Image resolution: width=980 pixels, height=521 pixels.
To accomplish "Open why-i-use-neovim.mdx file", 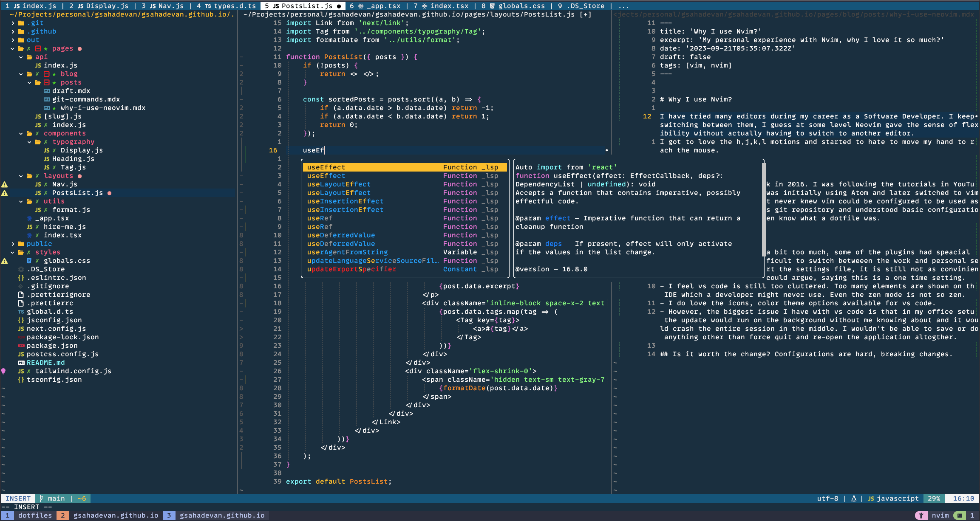I will tap(103, 108).
